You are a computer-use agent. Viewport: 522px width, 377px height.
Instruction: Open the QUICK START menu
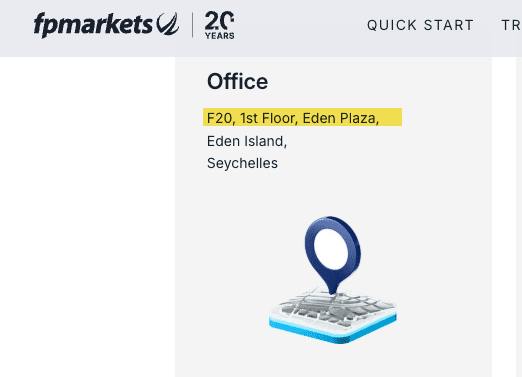click(x=420, y=25)
